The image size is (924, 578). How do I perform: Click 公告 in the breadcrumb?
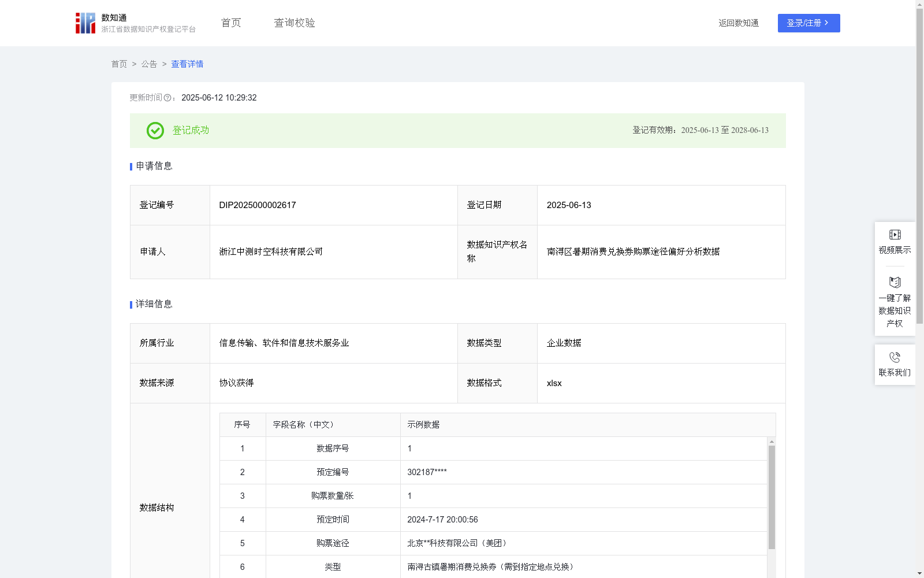149,64
